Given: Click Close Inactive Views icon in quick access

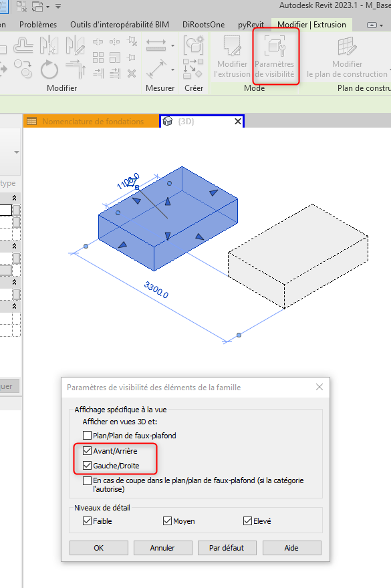Looking at the screenshot, I should 21,7.
